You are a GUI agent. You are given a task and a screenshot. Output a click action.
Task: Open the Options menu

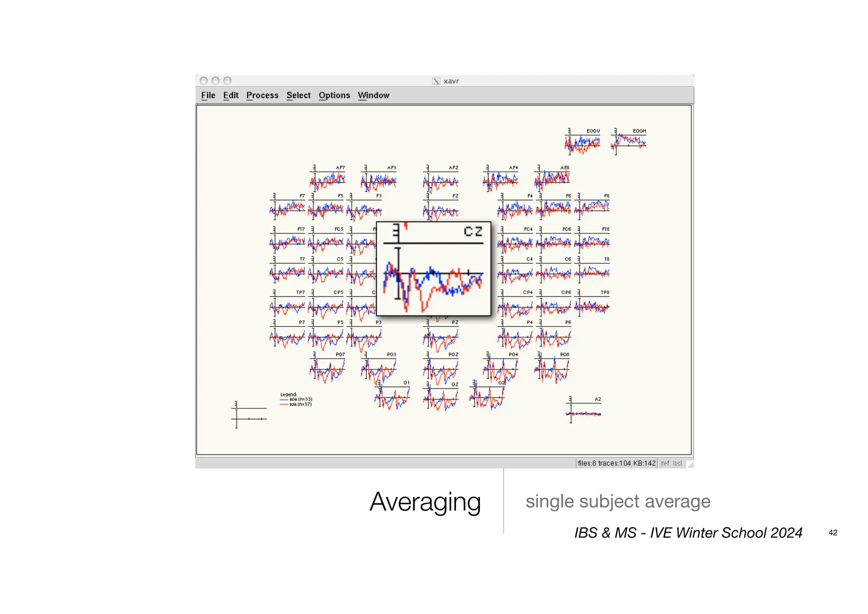click(x=334, y=95)
